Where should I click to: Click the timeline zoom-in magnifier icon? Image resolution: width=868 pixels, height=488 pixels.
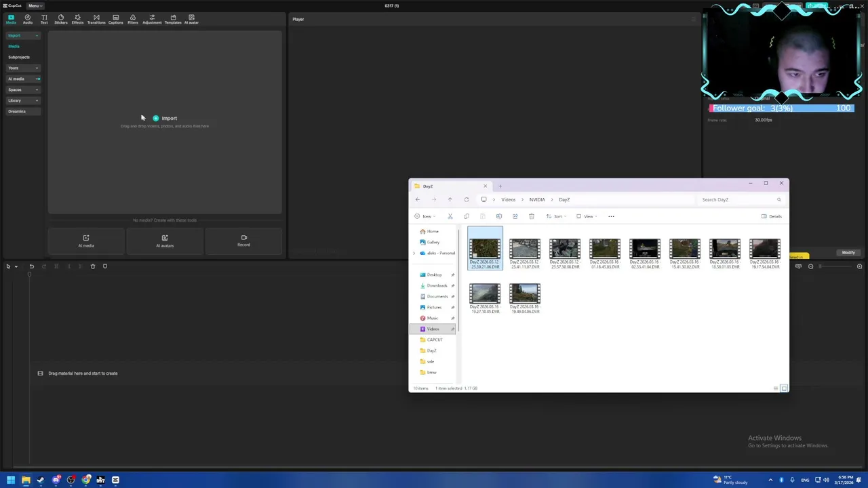tap(859, 266)
